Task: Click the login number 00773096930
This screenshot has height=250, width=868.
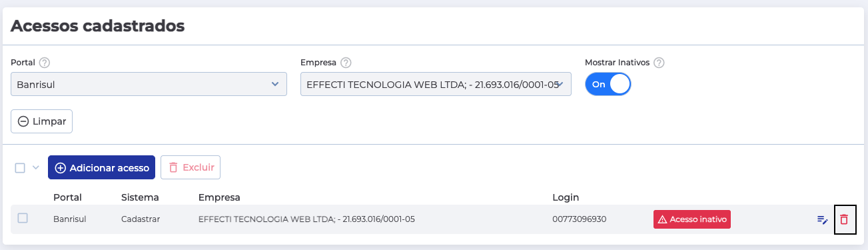Action: [x=580, y=219]
